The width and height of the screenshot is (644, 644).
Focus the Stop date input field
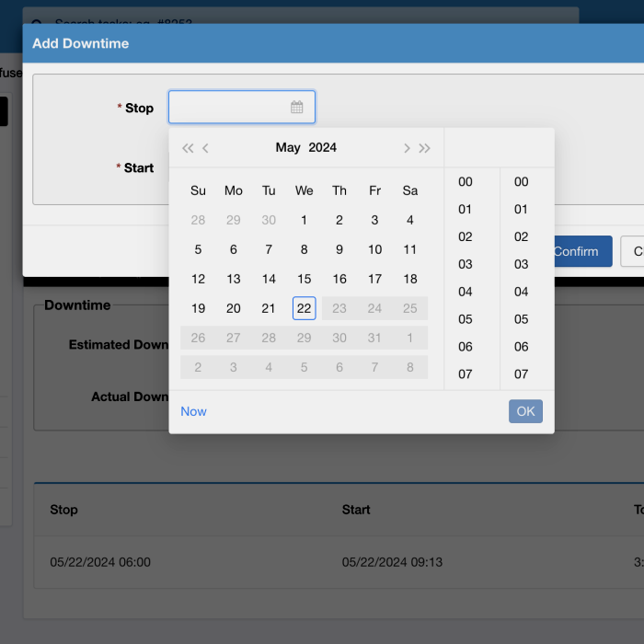point(230,108)
